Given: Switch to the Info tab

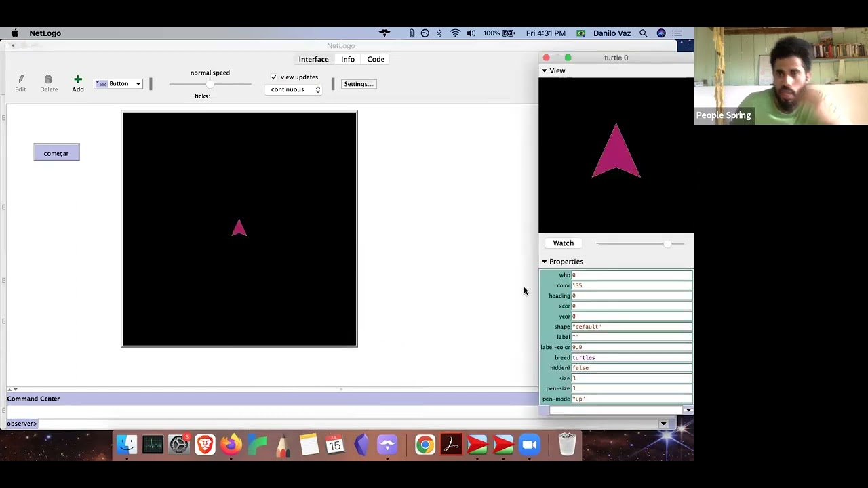Looking at the screenshot, I should (348, 59).
